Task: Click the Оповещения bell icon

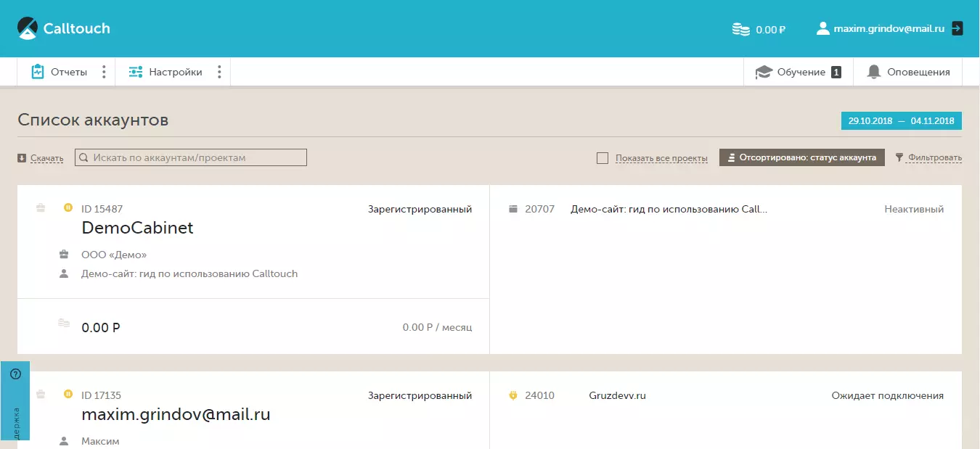Action: coord(874,72)
